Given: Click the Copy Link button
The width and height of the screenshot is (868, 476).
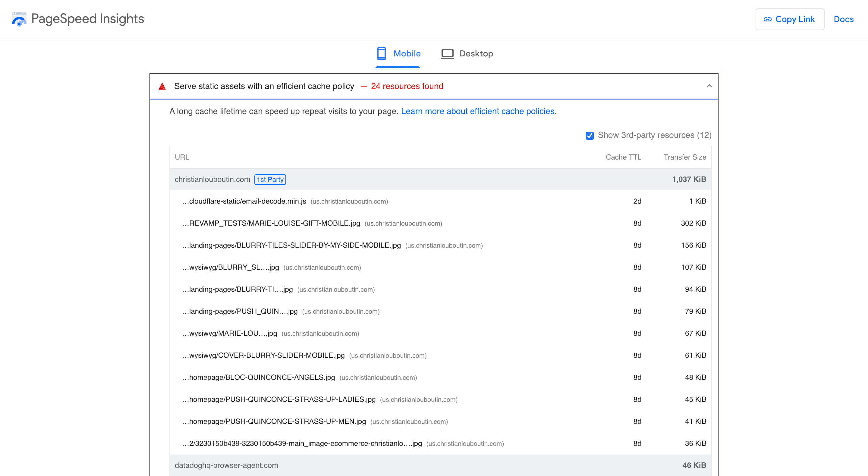Looking at the screenshot, I should pyautogui.click(x=790, y=19).
